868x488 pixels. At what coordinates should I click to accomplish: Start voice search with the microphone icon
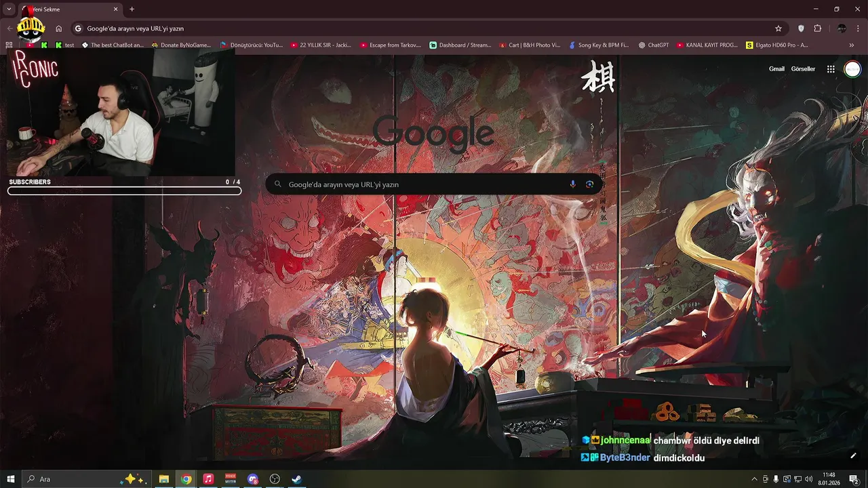573,184
